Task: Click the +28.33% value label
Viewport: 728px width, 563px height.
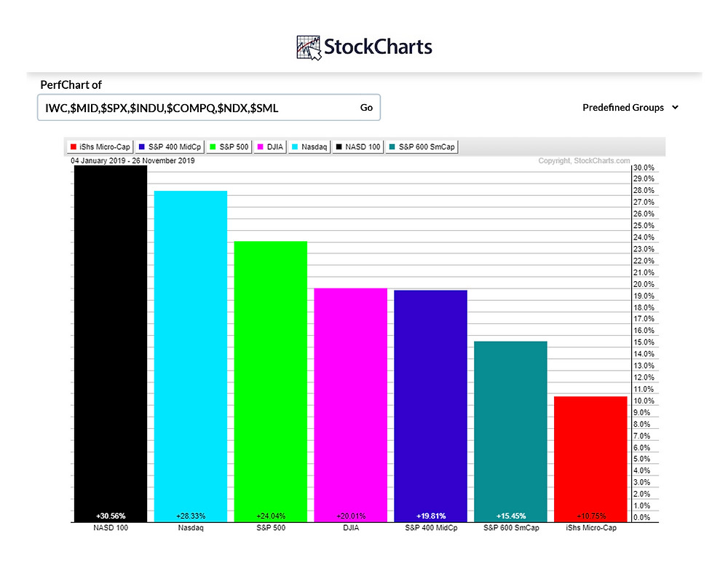Action: [x=191, y=516]
